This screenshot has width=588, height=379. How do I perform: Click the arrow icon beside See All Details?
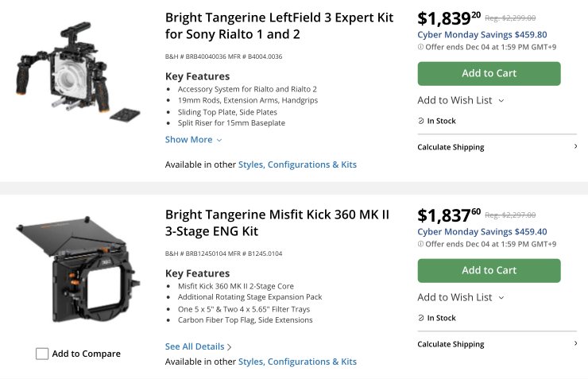230,347
